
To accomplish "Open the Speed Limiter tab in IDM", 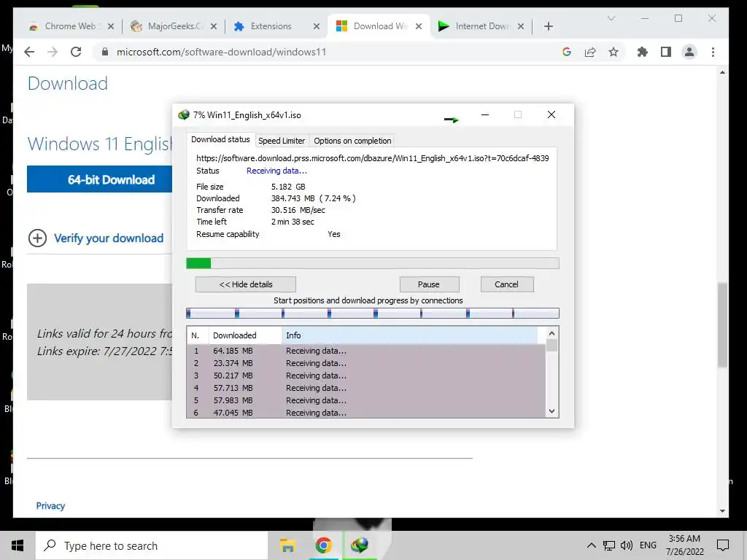I will pyautogui.click(x=281, y=141).
